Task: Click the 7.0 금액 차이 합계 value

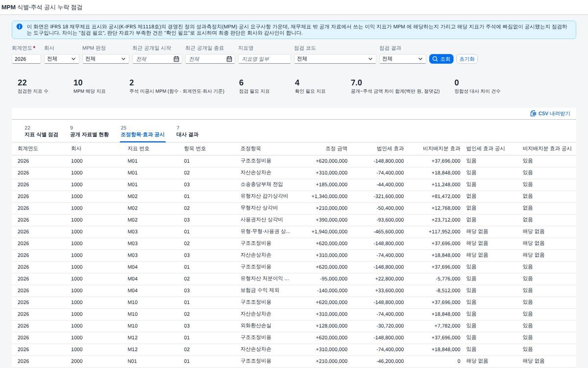Action: 356,82
